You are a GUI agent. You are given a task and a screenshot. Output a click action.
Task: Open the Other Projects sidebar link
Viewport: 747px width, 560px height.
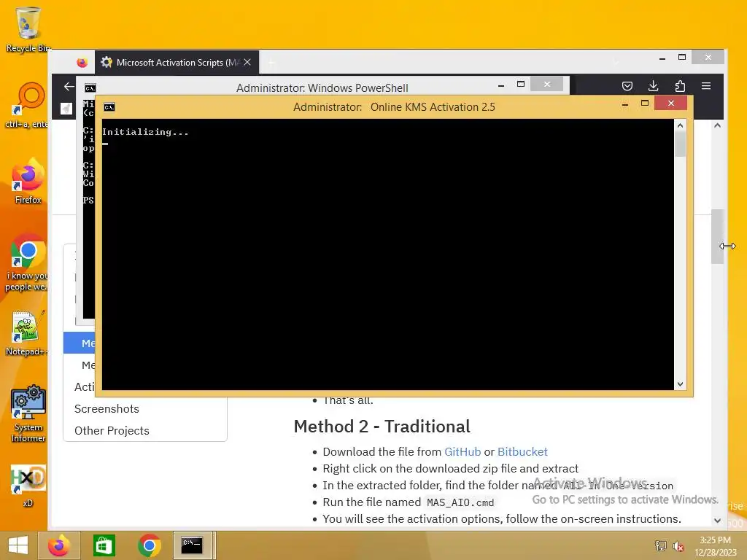coord(112,431)
